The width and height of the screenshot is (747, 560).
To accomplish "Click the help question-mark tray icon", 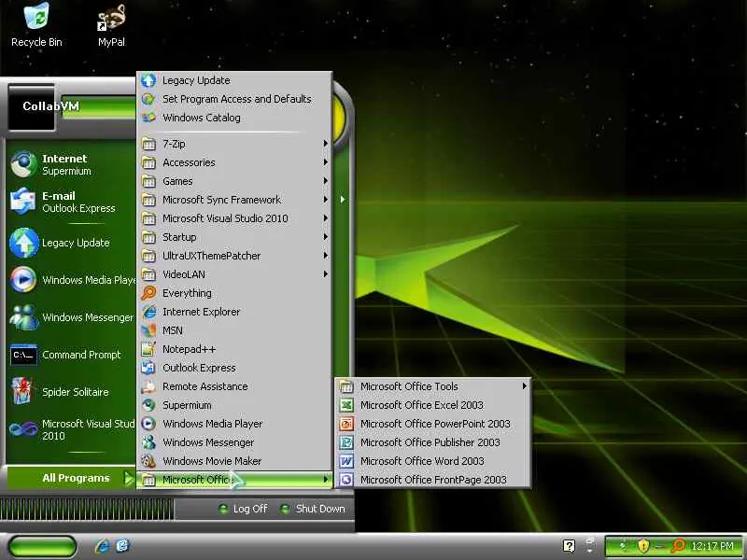I will coord(569,546).
